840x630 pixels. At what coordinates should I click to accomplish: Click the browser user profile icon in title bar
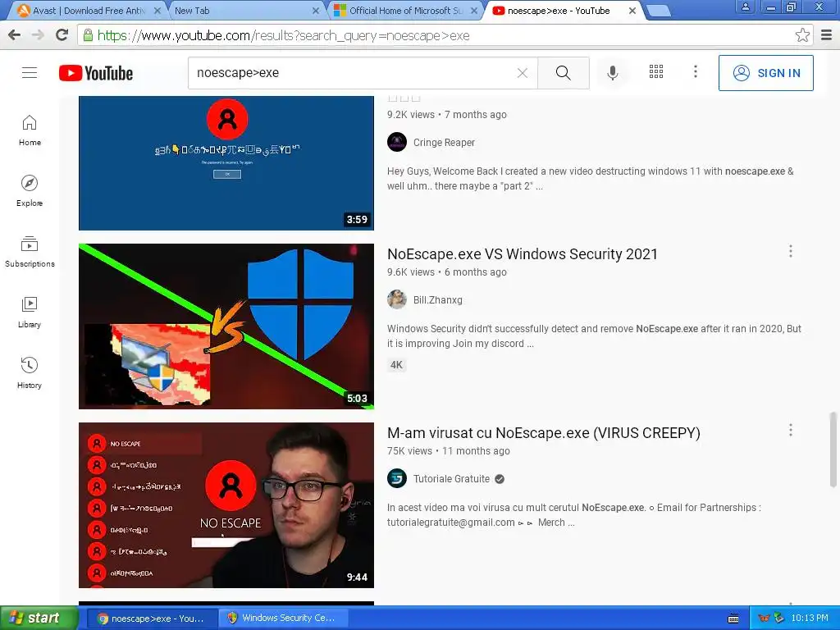[x=745, y=7]
